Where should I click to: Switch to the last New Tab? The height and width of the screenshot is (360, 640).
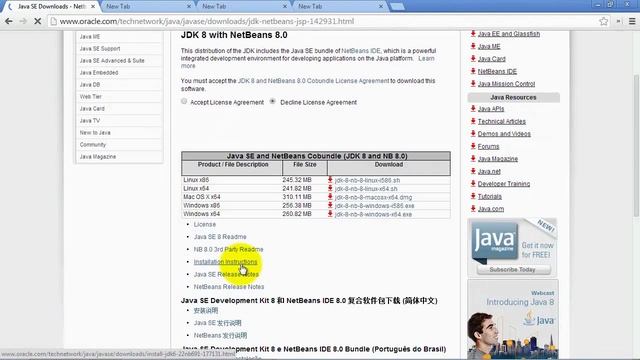pyautogui.click(x=310, y=7)
